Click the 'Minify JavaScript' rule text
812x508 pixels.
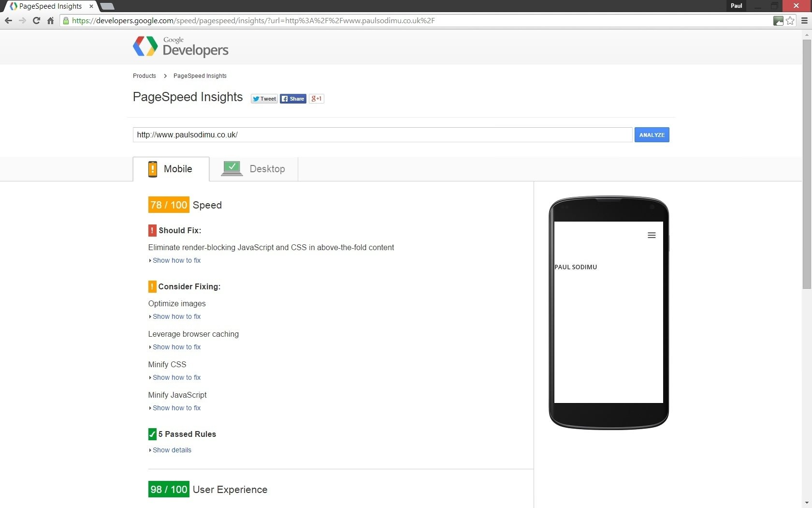pos(177,395)
